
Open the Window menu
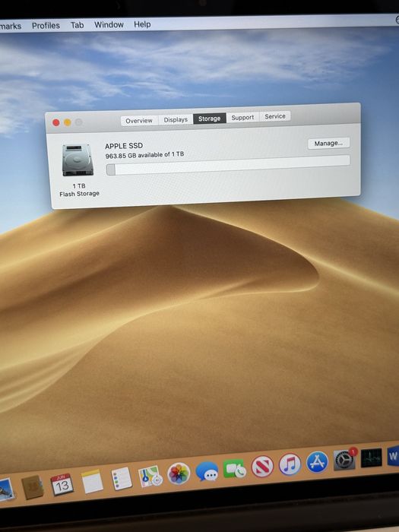pyautogui.click(x=109, y=25)
